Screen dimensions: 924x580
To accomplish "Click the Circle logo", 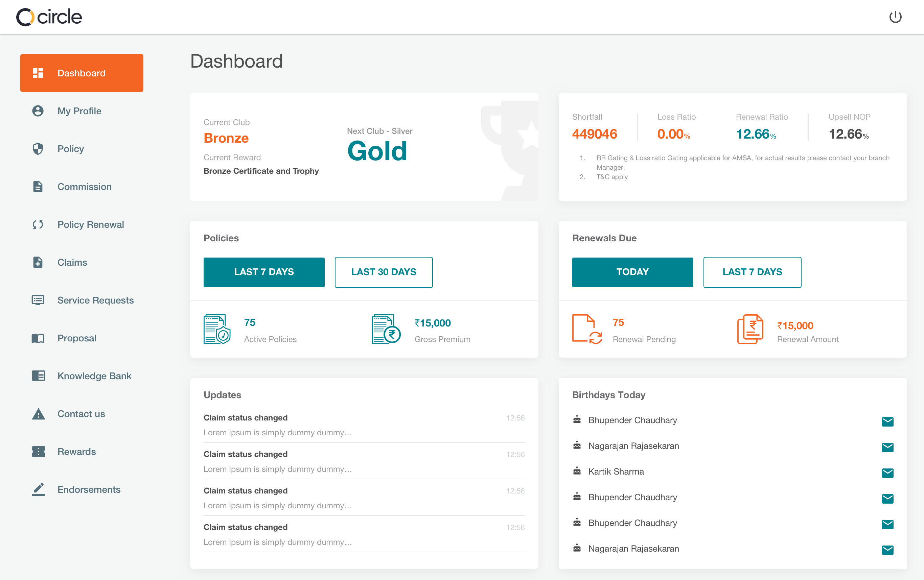I will [x=49, y=17].
